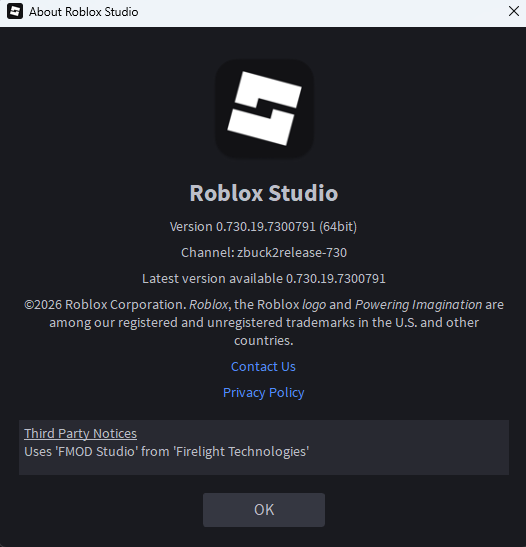Screen dimensions: 526x547
Task: Select the Third Party Notices heading
Action: click(x=80, y=433)
